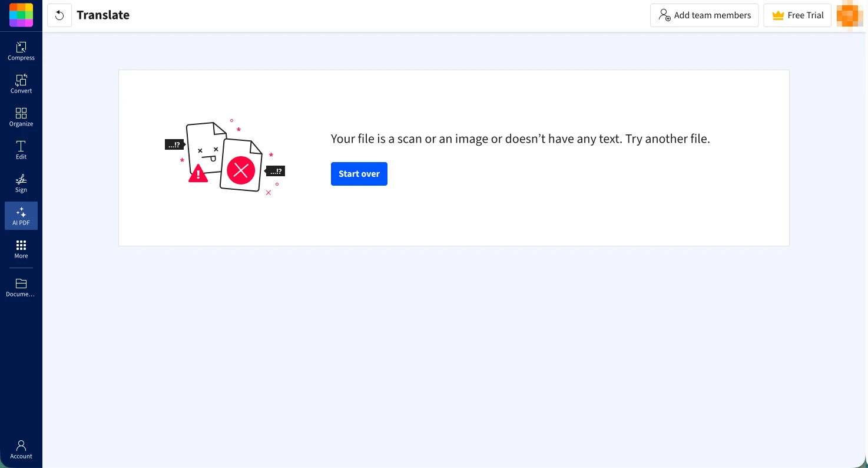The height and width of the screenshot is (468, 868).
Task: Click the scan or image error message
Action: point(521,139)
